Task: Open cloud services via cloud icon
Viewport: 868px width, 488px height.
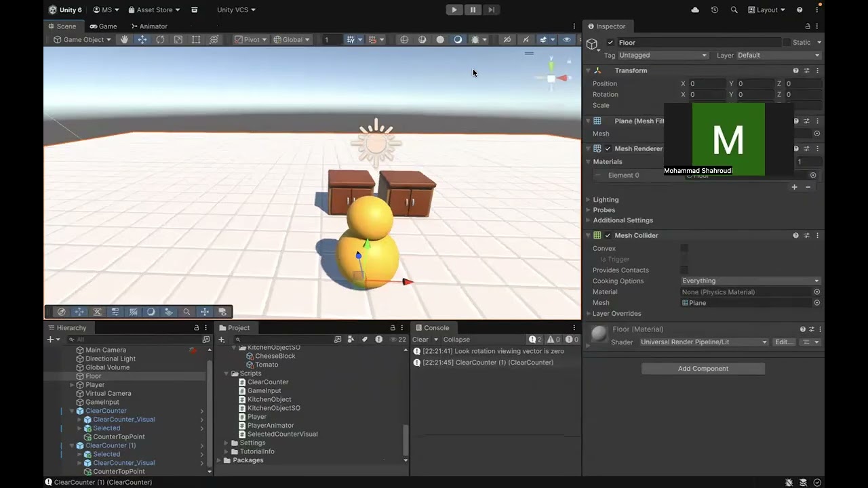Action: coord(695,9)
